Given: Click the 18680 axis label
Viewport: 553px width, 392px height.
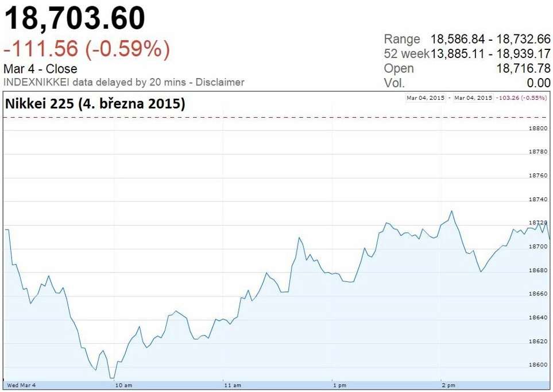Looking at the screenshot, I should (538, 270).
